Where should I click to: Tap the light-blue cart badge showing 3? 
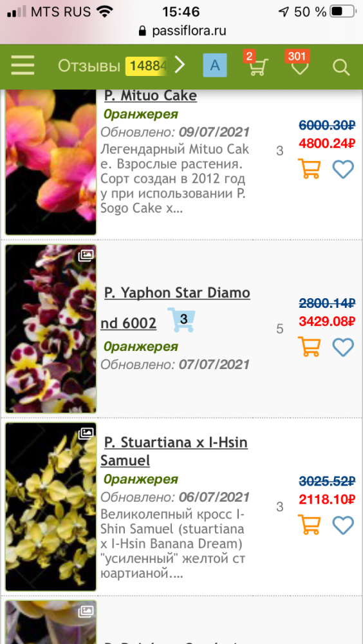click(x=181, y=319)
